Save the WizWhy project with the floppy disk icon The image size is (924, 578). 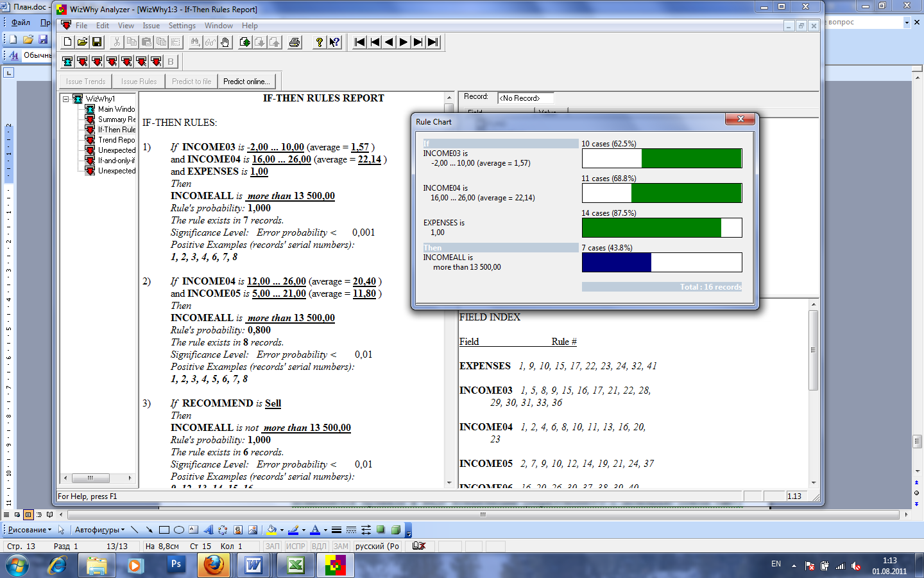(x=97, y=42)
